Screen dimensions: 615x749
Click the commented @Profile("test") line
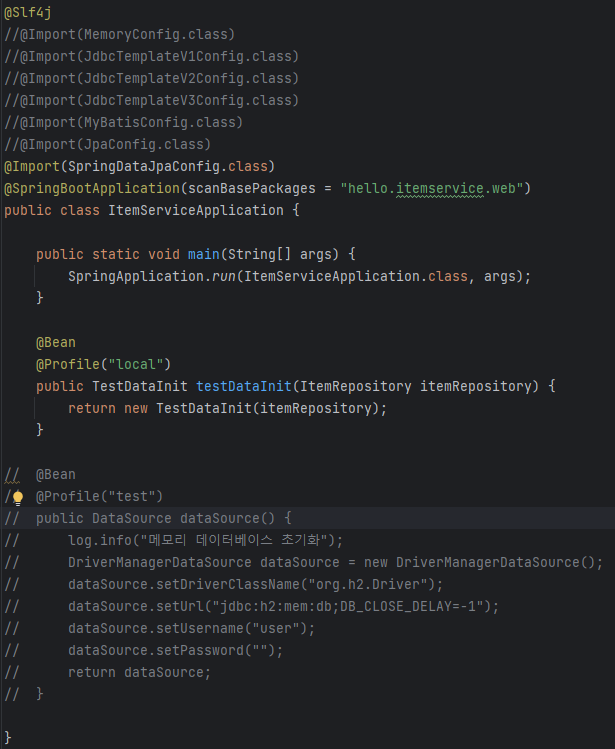99,496
